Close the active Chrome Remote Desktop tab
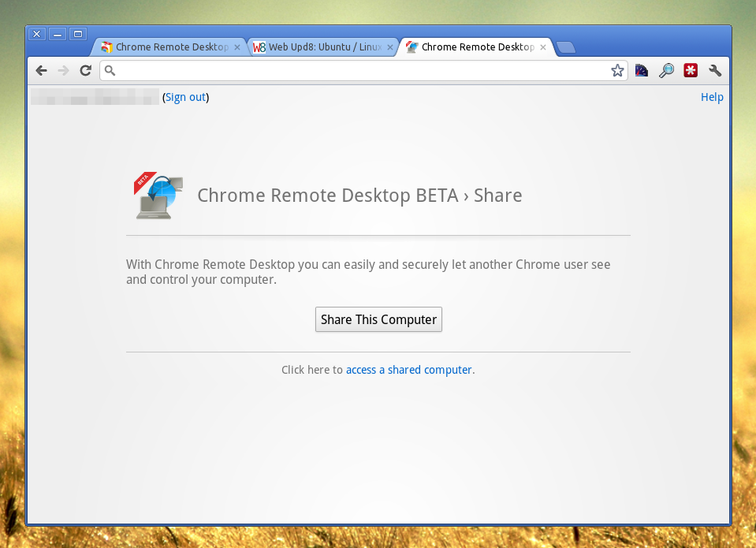Image resolution: width=756 pixels, height=548 pixels. [x=543, y=47]
